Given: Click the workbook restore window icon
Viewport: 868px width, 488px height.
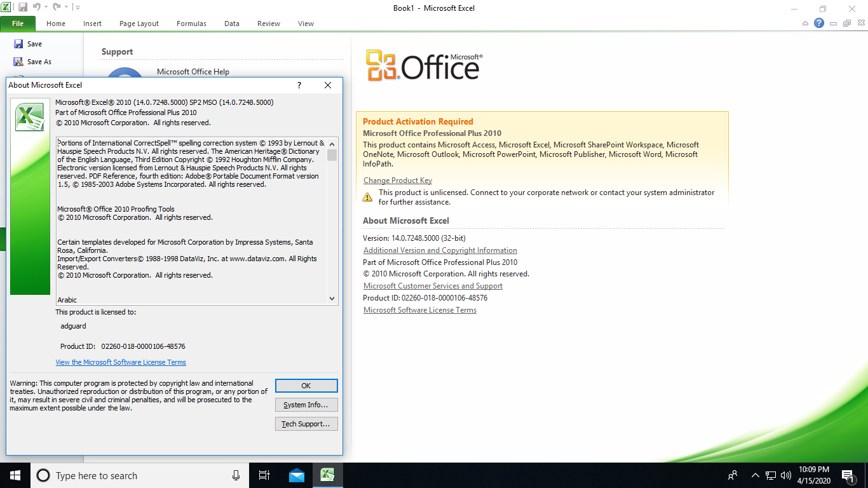Looking at the screenshot, I should (846, 24).
